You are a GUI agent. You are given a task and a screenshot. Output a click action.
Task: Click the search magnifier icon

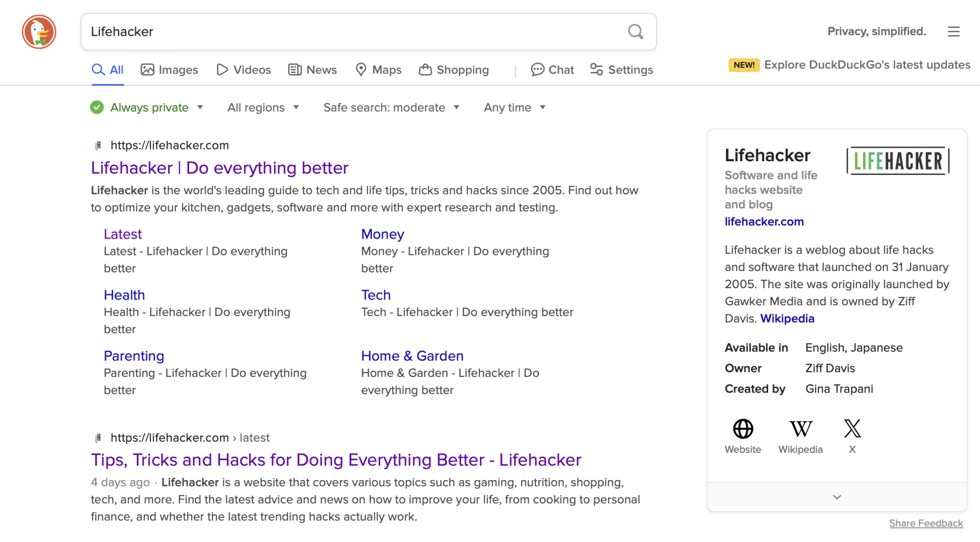point(634,31)
